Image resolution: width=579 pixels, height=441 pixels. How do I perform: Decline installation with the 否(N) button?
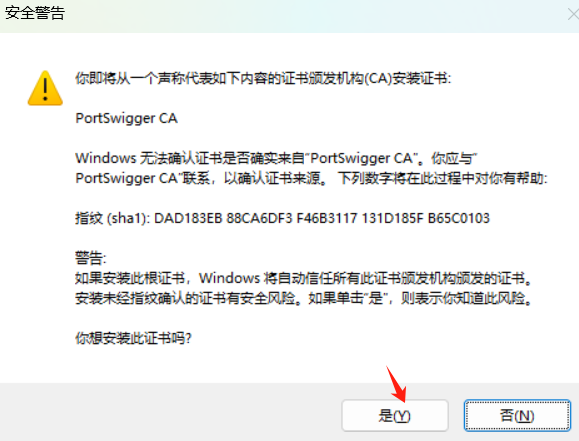click(x=517, y=416)
